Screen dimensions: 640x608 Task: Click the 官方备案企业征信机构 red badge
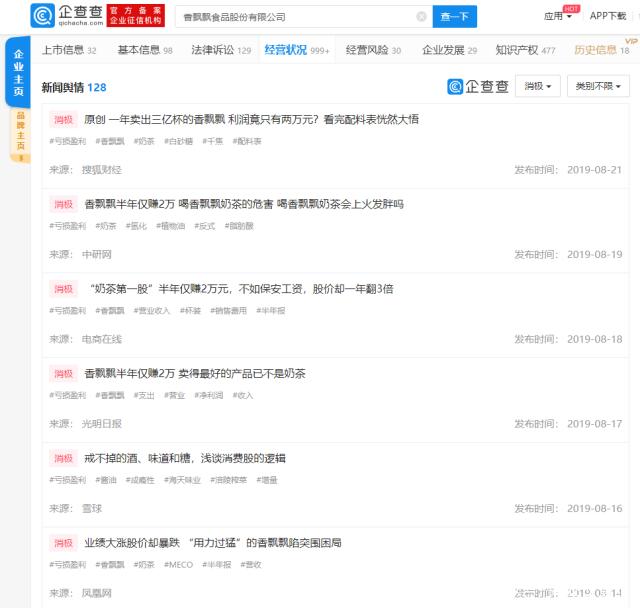tap(136, 16)
